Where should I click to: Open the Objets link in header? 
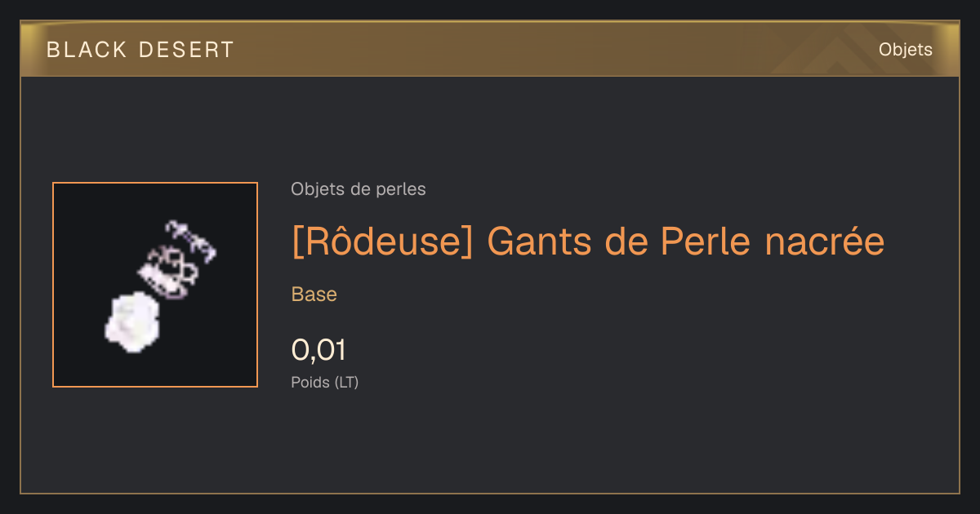[905, 50]
